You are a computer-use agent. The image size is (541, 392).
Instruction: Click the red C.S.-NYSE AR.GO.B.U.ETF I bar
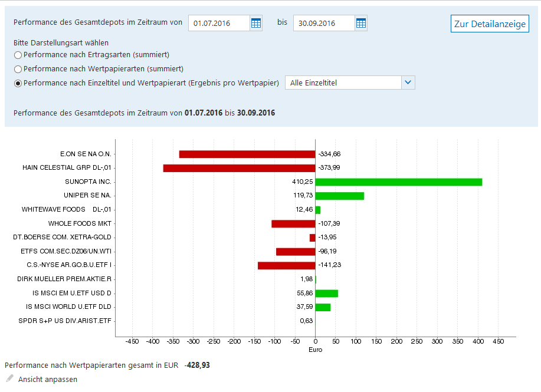tap(286, 265)
